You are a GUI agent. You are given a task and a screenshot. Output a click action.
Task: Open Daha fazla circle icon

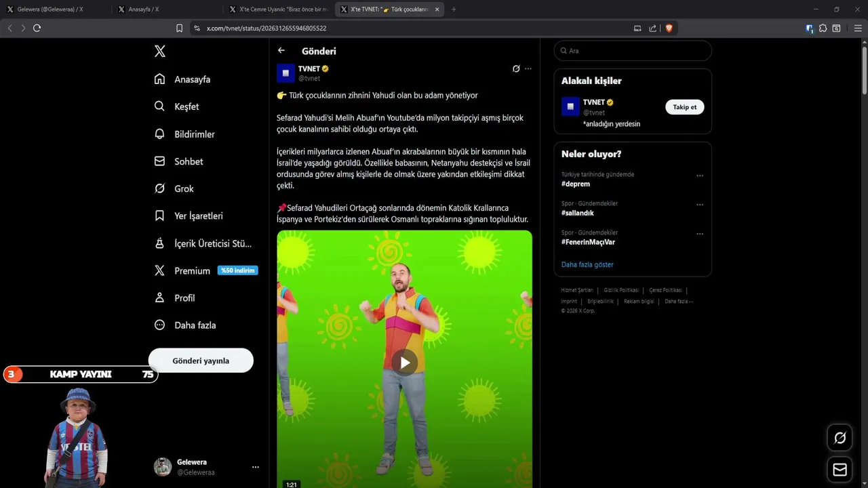159,325
